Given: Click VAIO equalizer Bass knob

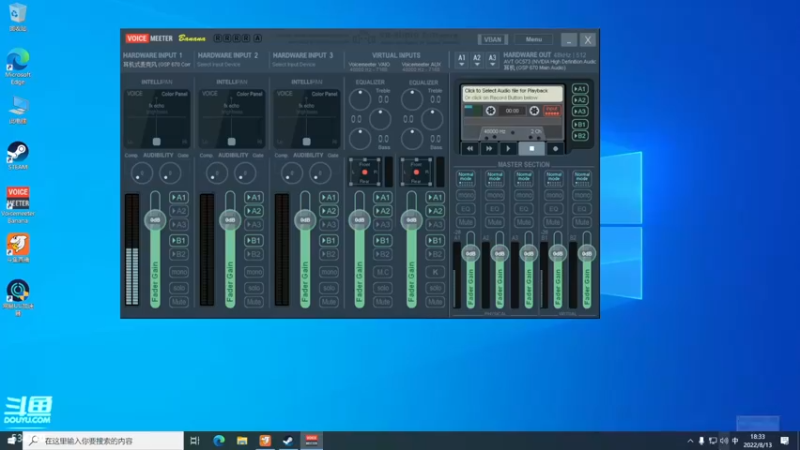Looking at the screenshot, I should pyautogui.click(x=360, y=138).
